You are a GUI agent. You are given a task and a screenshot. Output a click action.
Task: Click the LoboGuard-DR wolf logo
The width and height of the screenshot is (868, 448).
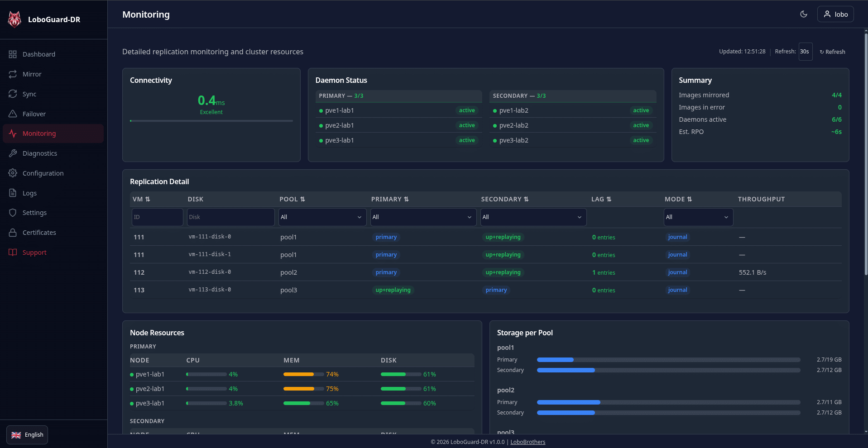pos(14,19)
